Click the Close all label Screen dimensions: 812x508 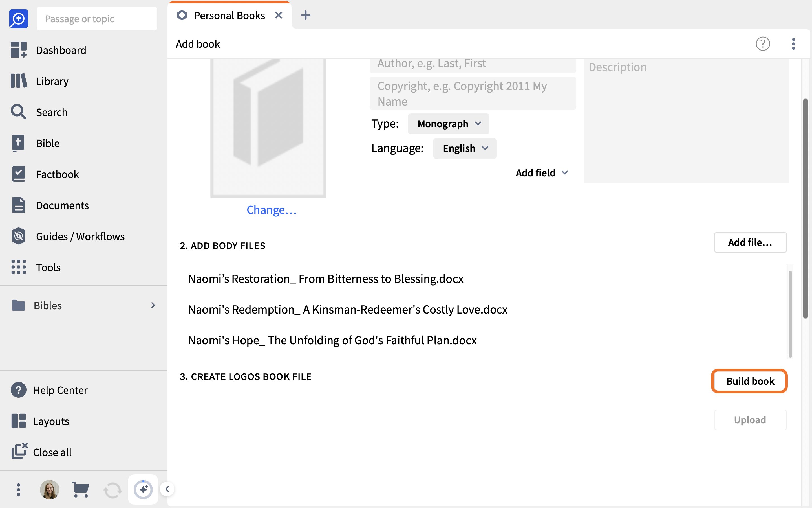pyautogui.click(x=52, y=453)
